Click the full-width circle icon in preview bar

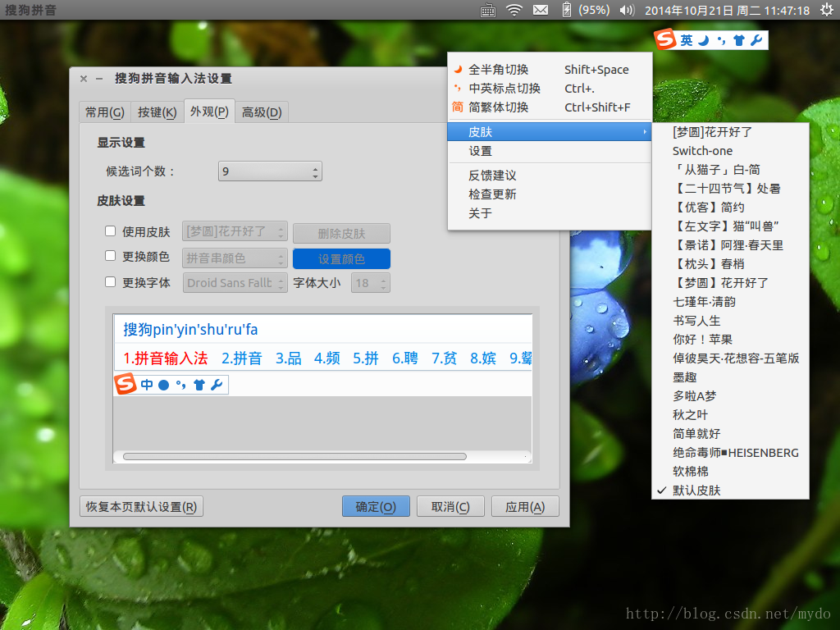(164, 385)
